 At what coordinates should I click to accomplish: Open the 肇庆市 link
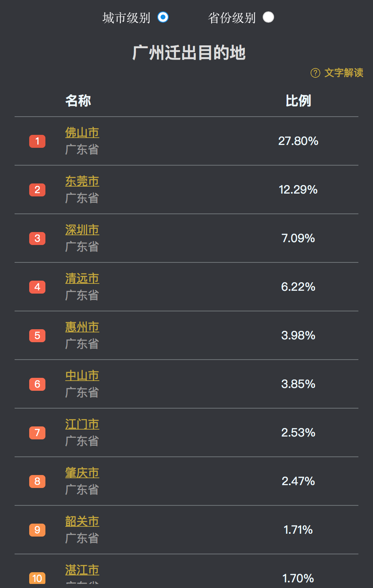pos(82,473)
